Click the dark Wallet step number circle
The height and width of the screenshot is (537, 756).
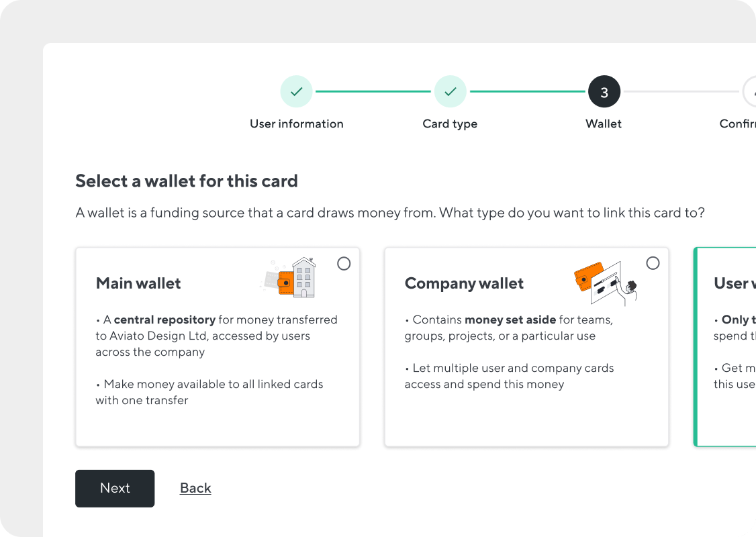(604, 91)
